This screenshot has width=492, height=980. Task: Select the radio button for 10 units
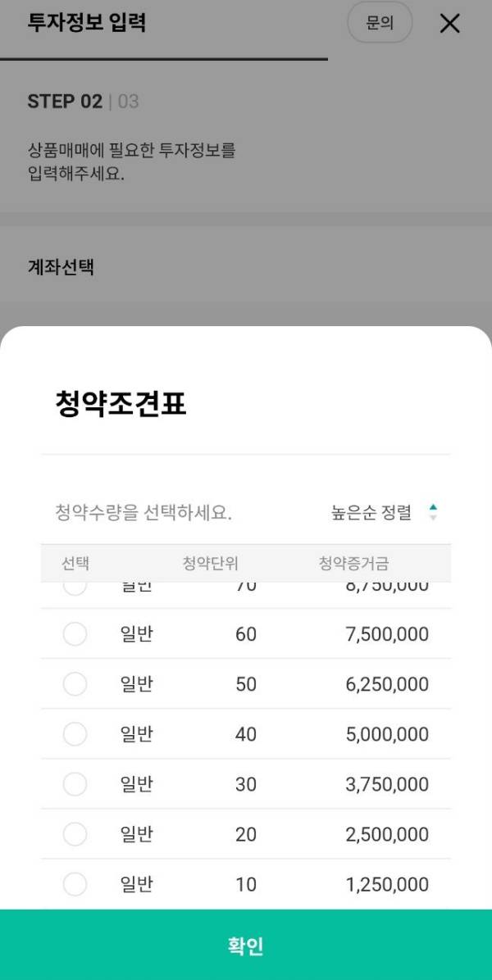point(75,884)
